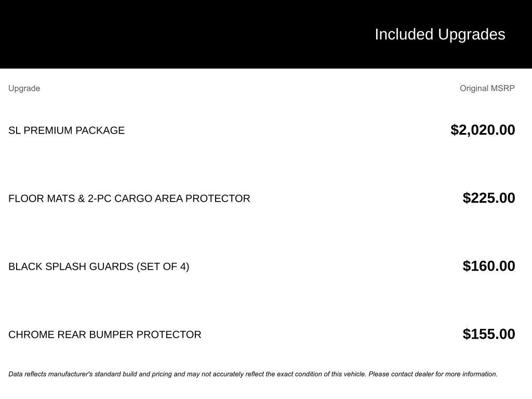Select the FLOOR MATS & 2-PC CARGO AREA PROTECTOR name
This screenshot has height=399, width=532.
[x=129, y=198]
